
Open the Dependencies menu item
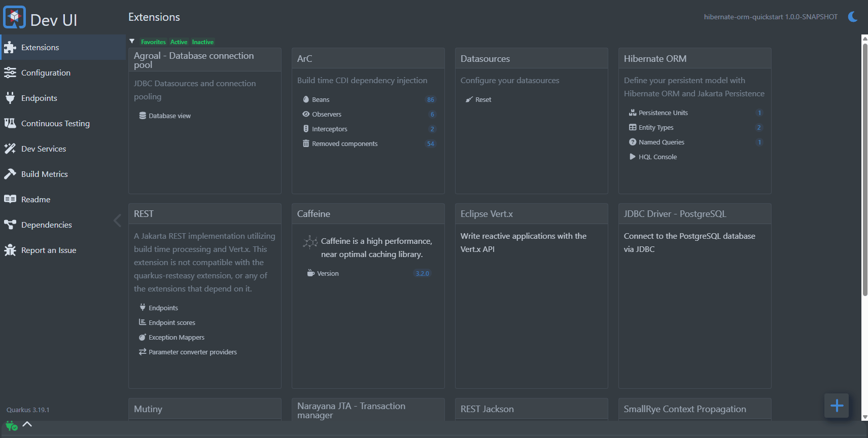[63, 225]
